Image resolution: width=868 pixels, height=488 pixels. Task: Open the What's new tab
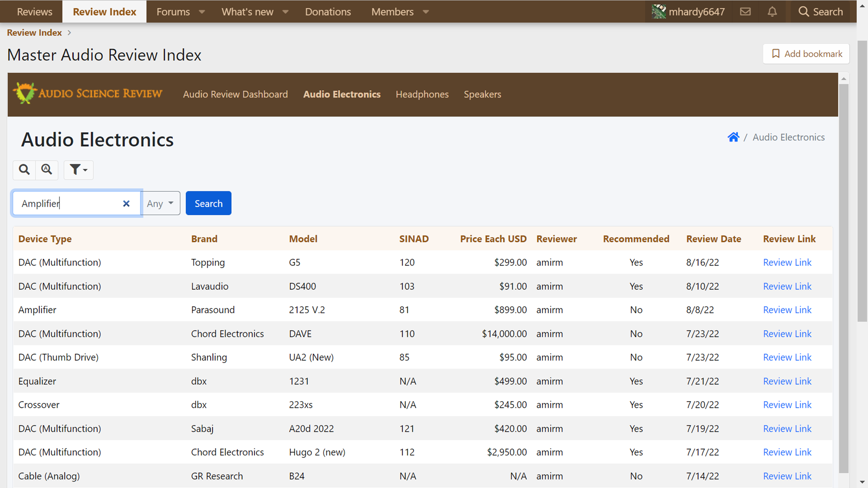pyautogui.click(x=247, y=12)
